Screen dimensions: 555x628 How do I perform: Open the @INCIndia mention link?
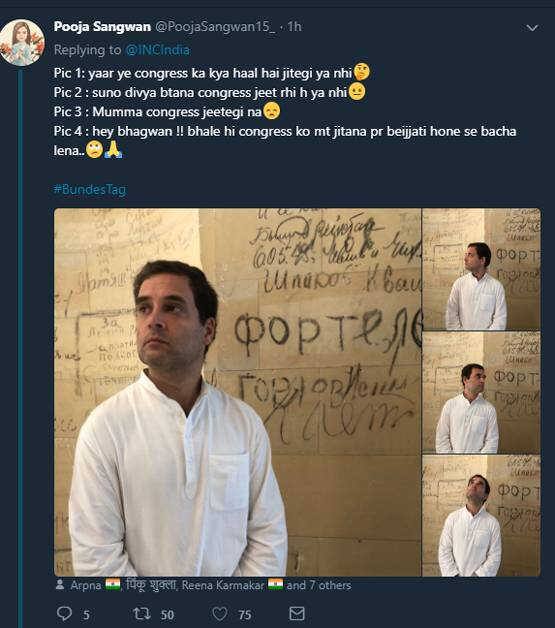[x=157, y=50]
